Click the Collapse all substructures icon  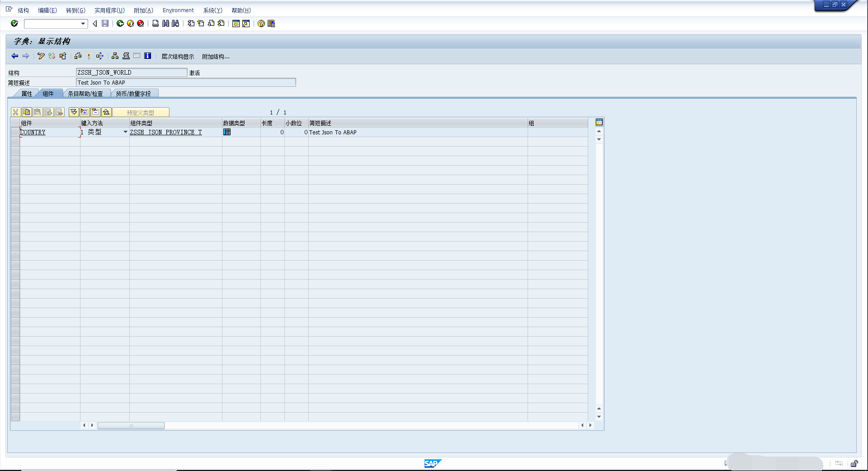(x=95, y=112)
